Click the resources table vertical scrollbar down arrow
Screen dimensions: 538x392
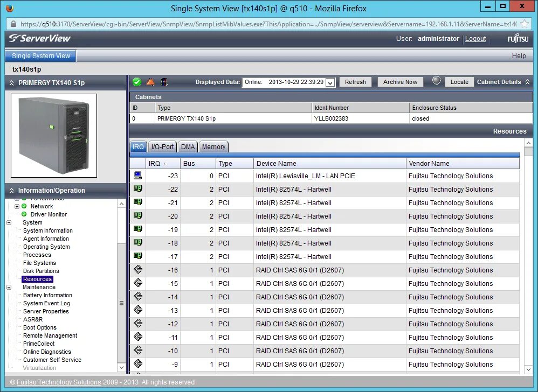point(528,369)
